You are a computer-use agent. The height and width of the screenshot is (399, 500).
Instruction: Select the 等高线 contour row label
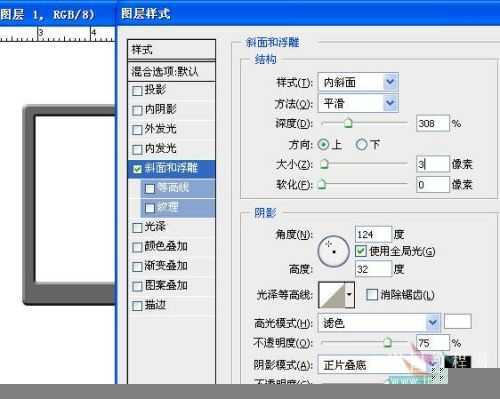[173, 187]
